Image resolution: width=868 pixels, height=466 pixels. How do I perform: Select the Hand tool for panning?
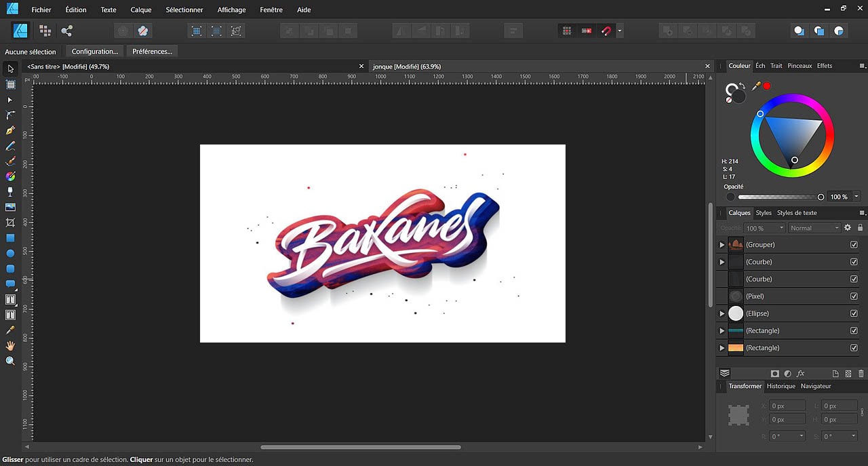coord(10,346)
